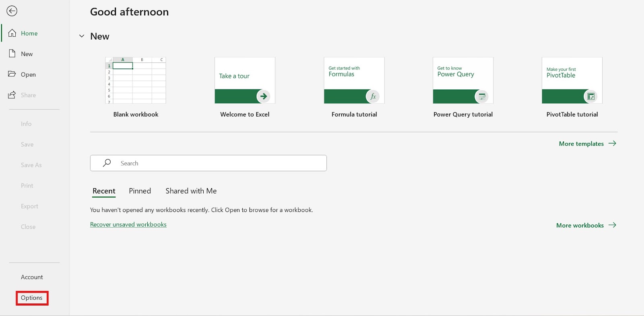Click the arrow next to More templates
The height and width of the screenshot is (316, 644).
(x=612, y=143)
